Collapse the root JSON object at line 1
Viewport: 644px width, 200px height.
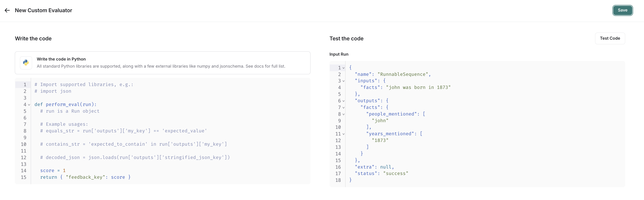(x=343, y=68)
